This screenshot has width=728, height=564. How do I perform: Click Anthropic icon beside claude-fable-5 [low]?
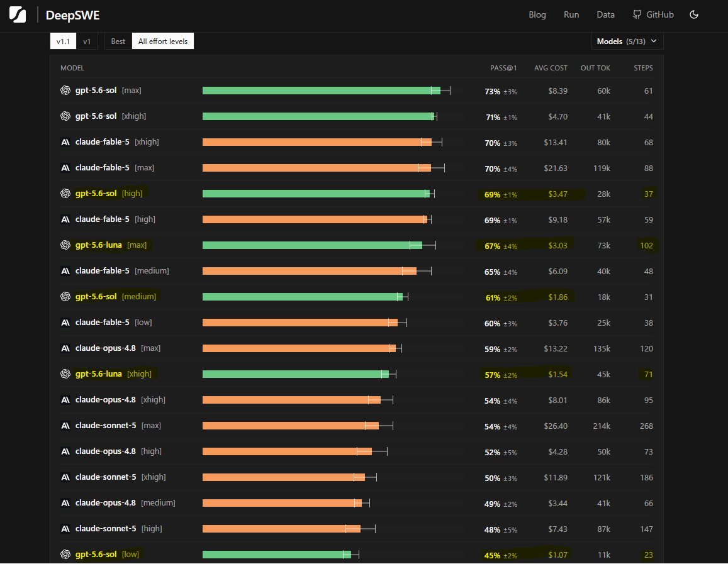(65, 323)
